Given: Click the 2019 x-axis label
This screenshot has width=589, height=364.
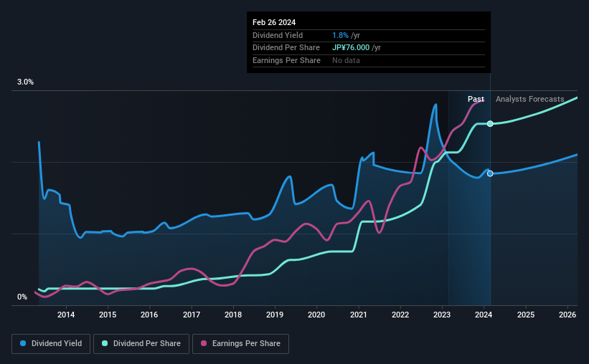Looking at the screenshot, I should tap(275, 315).
